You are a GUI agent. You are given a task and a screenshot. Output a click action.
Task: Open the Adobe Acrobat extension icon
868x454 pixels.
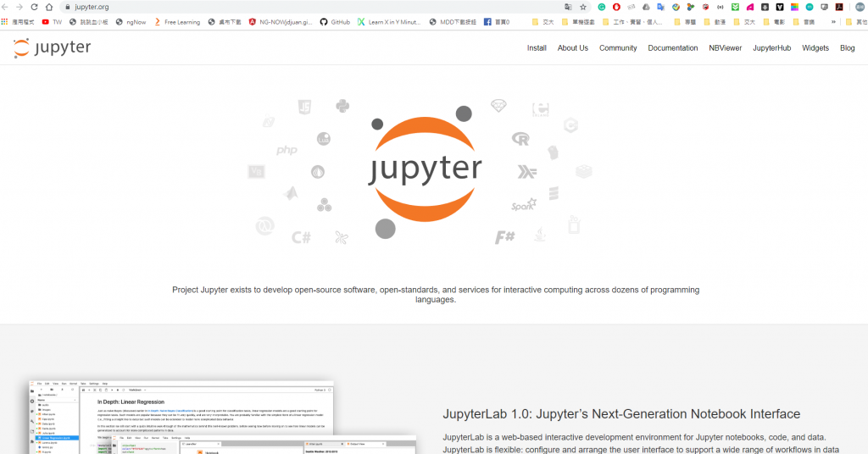pyautogui.click(x=839, y=7)
